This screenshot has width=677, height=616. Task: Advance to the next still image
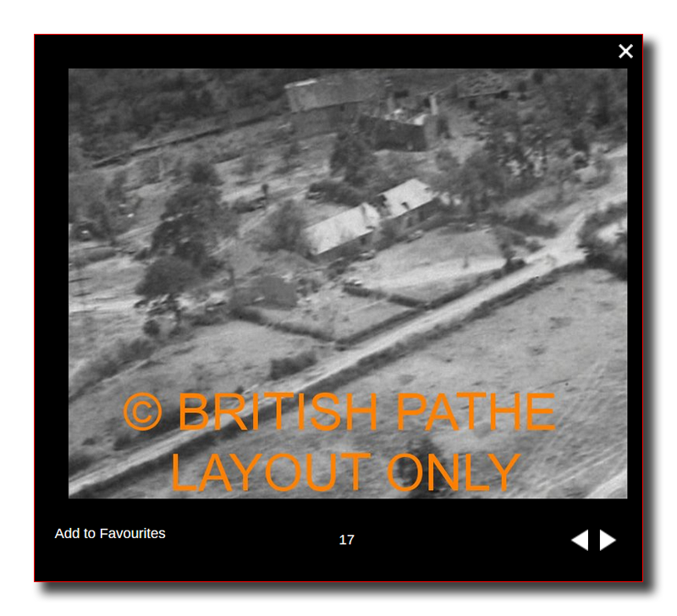(608, 540)
